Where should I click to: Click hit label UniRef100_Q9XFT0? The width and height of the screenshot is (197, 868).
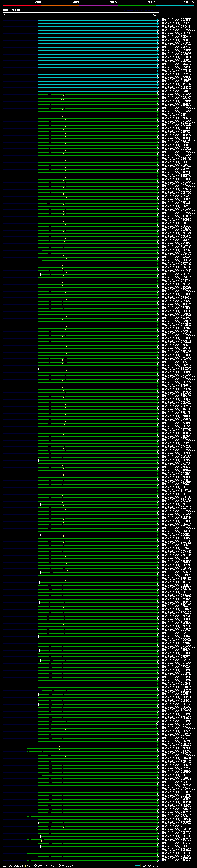pos(176,277)
